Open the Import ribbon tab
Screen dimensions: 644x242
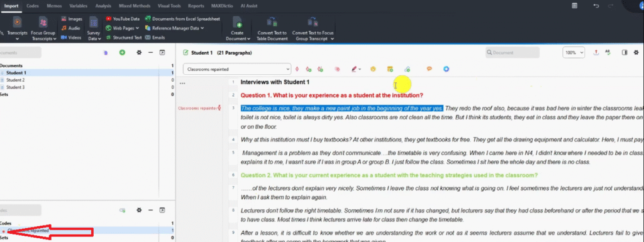click(x=11, y=6)
